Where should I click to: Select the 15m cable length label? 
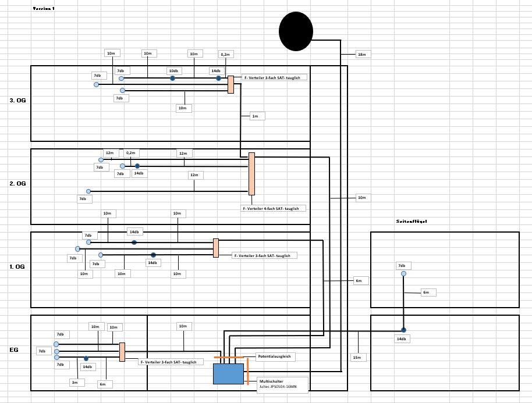click(356, 356)
